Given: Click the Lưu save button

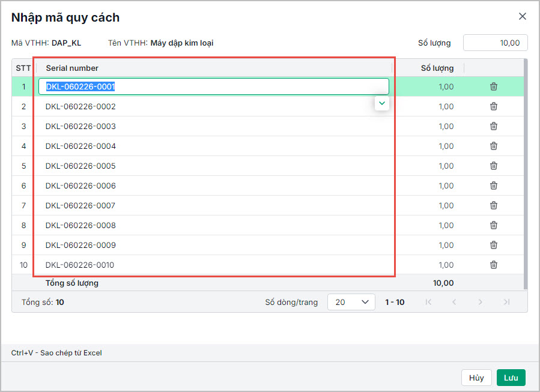Looking at the screenshot, I should point(511,378).
